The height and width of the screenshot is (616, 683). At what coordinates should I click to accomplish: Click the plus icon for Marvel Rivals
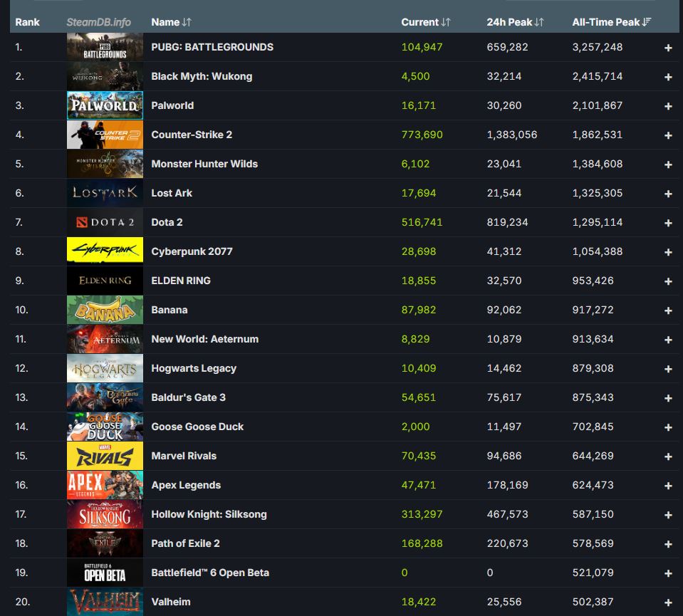(x=668, y=456)
